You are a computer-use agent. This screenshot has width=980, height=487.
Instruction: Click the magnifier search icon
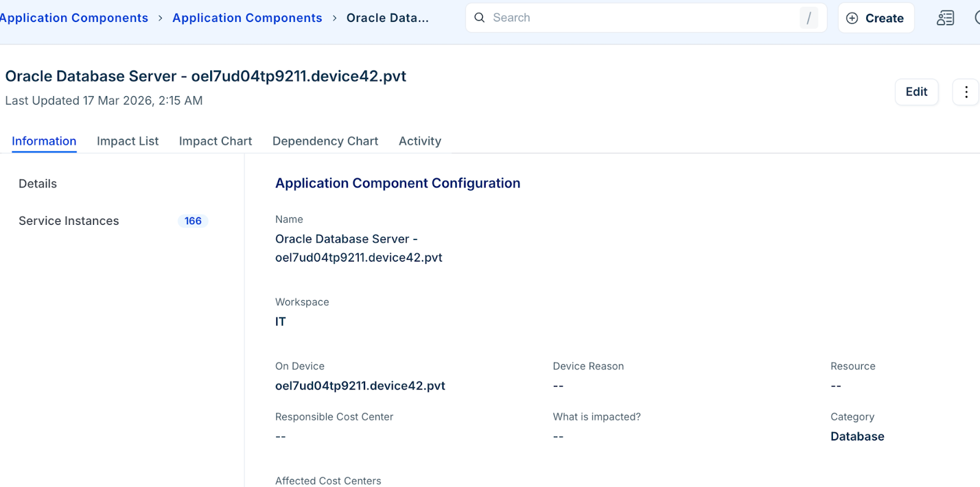coord(480,18)
